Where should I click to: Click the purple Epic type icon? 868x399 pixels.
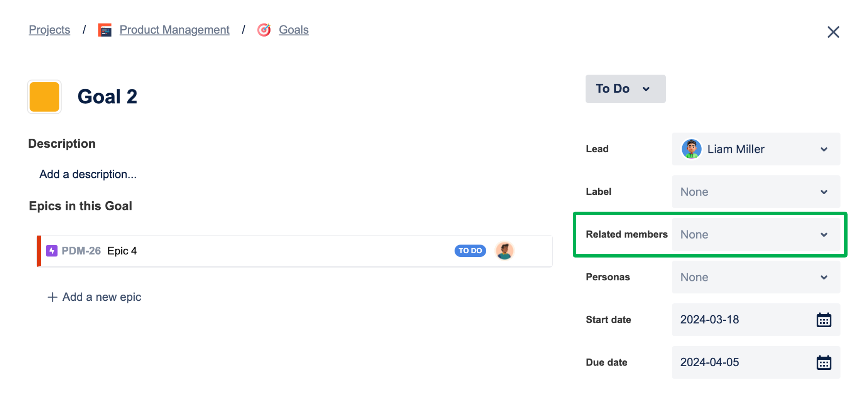pyautogui.click(x=52, y=251)
